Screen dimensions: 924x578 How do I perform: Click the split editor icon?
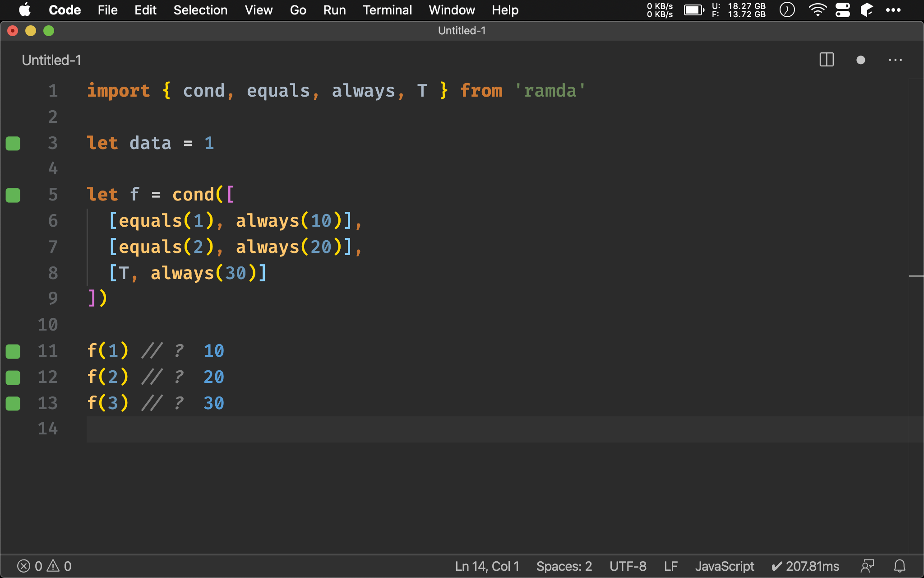click(x=827, y=61)
